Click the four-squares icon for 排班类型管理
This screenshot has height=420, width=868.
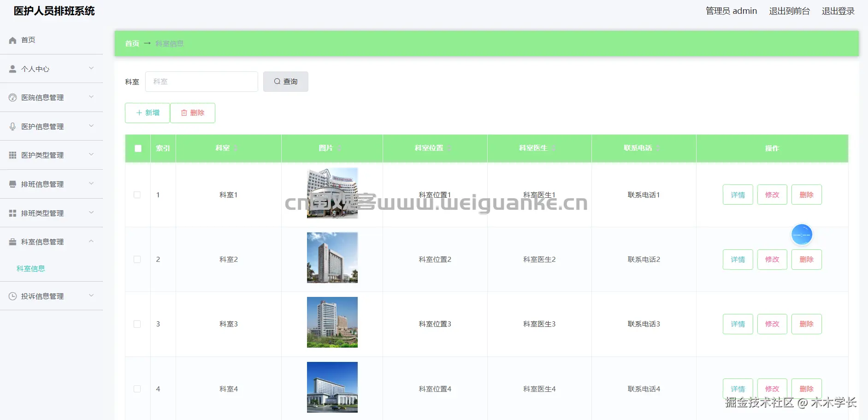pyautogui.click(x=13, y=213)
